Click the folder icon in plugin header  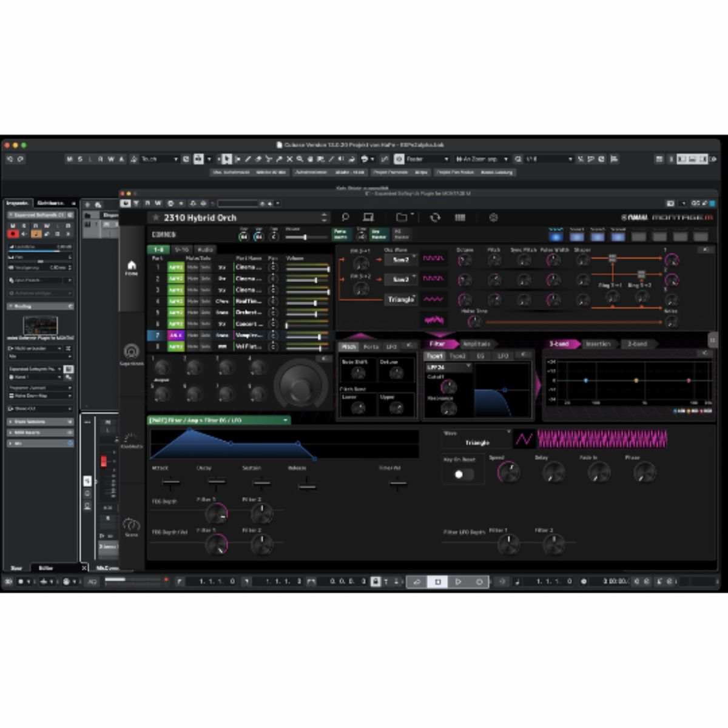[x=402, y=217]
